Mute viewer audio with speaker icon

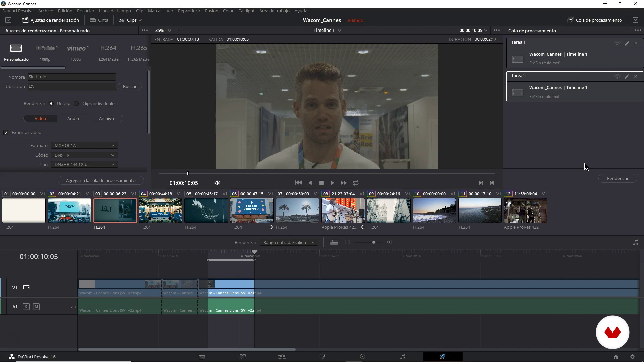point(217,183)
